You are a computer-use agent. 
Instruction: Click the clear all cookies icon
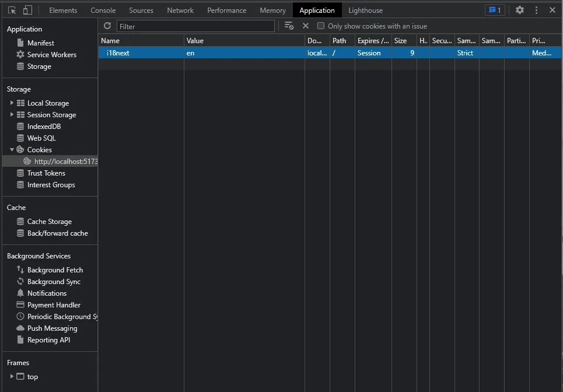[289, 26]
